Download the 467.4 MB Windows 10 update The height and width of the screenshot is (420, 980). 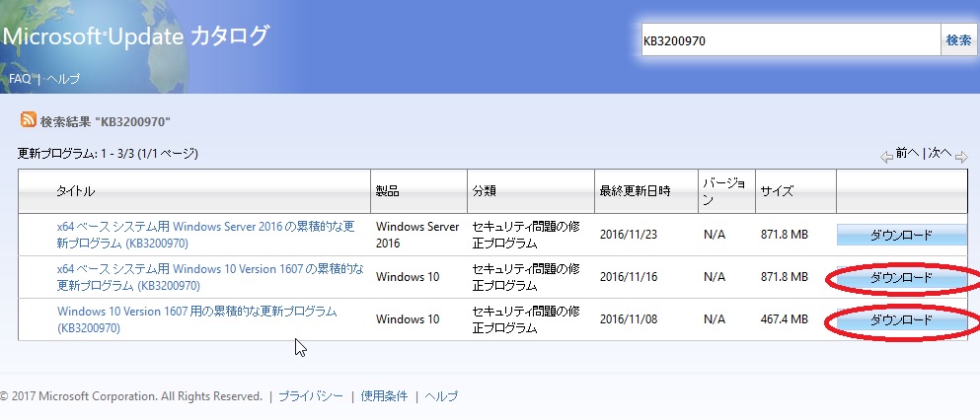pyautogui.click(x=901, y=320)
